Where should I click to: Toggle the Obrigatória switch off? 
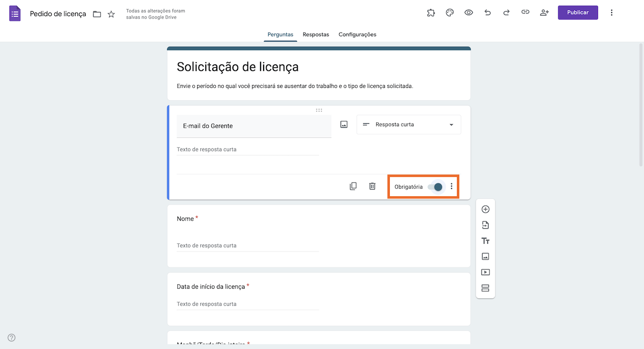coord(436,187)
